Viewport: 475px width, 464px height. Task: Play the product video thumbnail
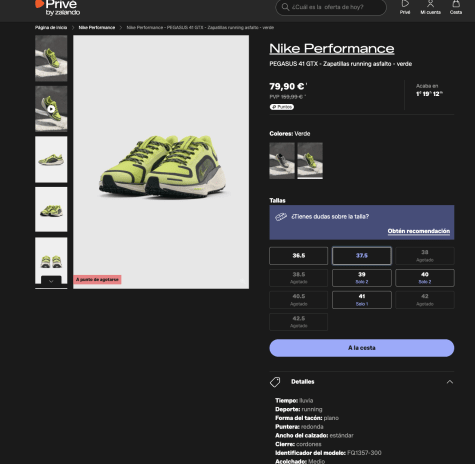pos(51,109)
